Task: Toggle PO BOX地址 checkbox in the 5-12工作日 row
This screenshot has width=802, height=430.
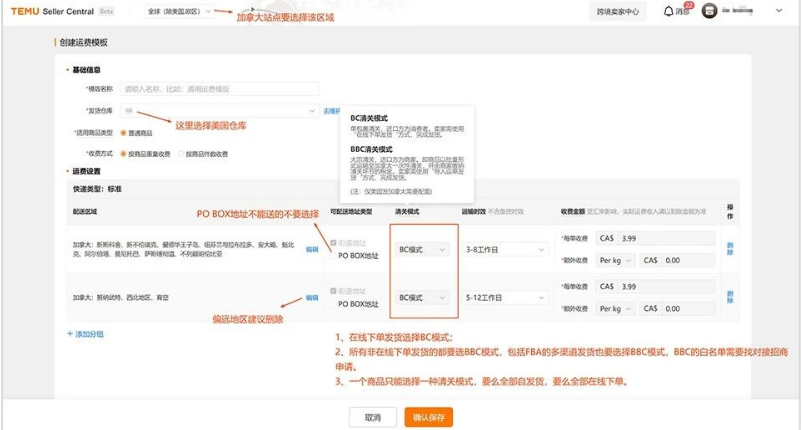Action: 333,304
